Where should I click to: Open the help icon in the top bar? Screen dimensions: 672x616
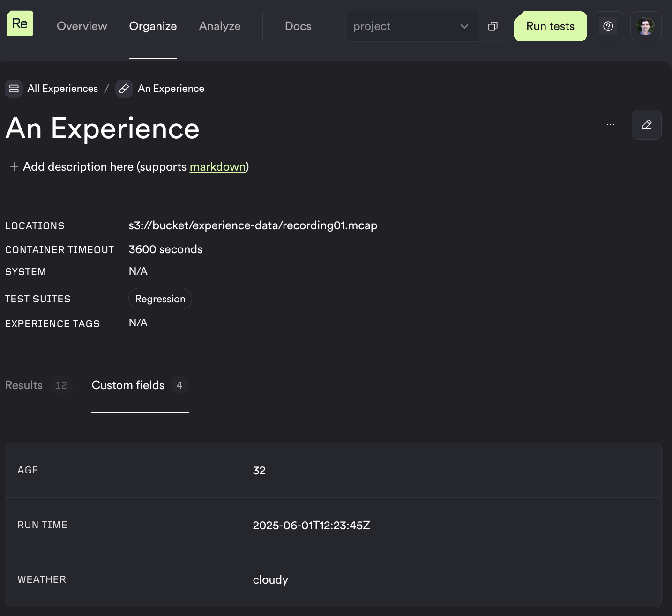click(608, 26)
